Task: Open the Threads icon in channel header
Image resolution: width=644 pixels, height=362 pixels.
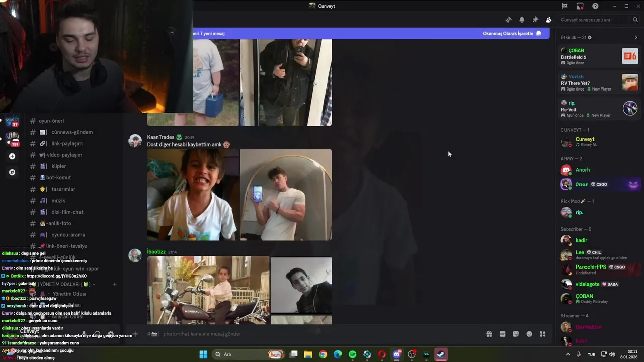Action: tap(508, 20)
